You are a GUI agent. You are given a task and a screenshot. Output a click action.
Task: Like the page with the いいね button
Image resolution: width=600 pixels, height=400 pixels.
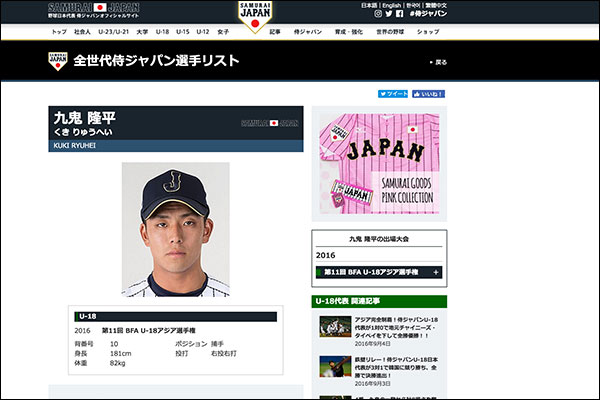click(428, 94)
